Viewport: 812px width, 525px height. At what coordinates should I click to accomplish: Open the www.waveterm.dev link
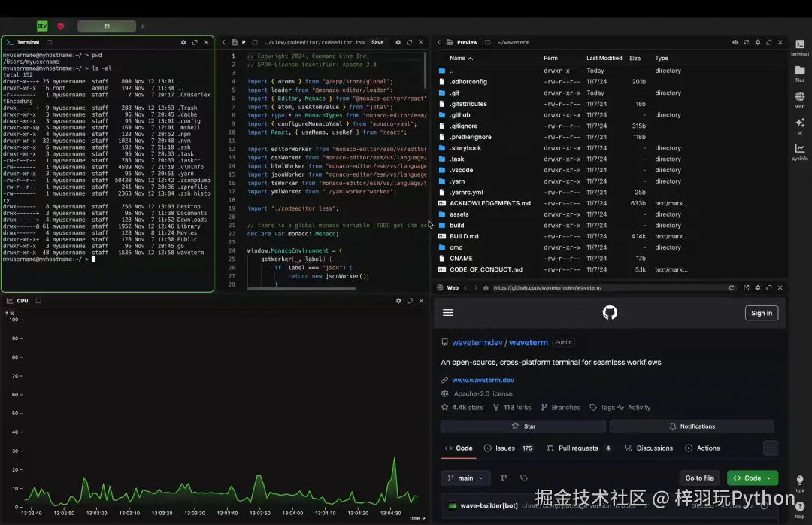coord(483,380)
